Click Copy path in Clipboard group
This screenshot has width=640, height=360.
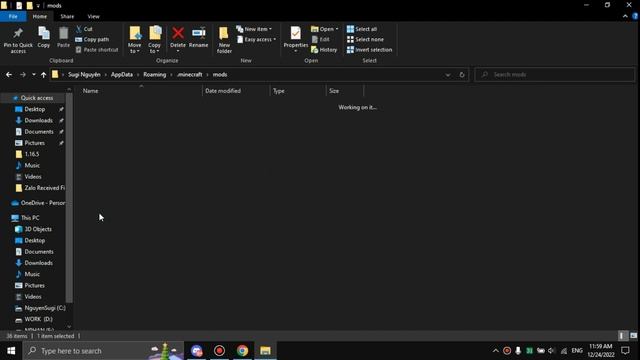(92, 40)
